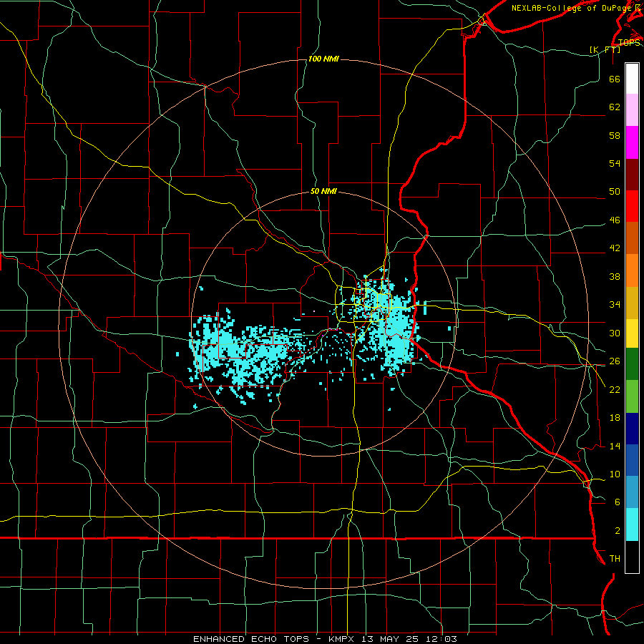Click the "54" legend value
Screen dimensions: 644x644
(615, 163)
